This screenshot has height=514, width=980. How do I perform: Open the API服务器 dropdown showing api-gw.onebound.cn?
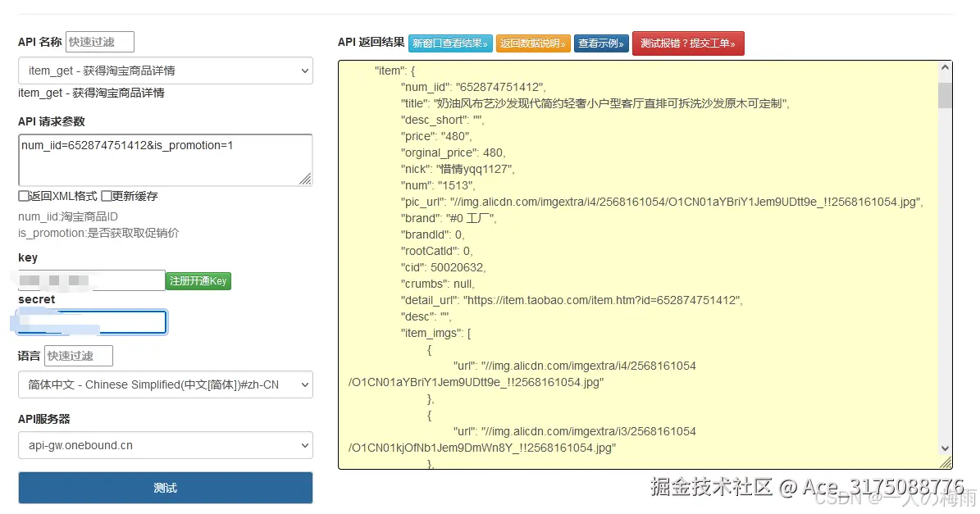click(x=164, y=445)
